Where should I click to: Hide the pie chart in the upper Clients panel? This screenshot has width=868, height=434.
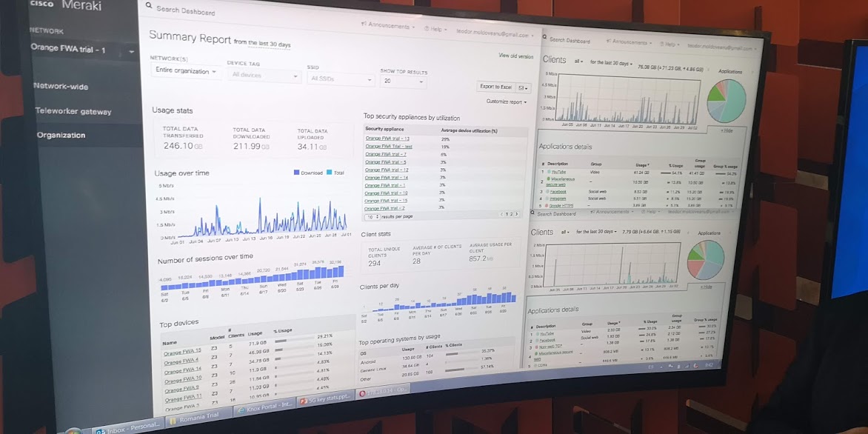tap(727, 130)
